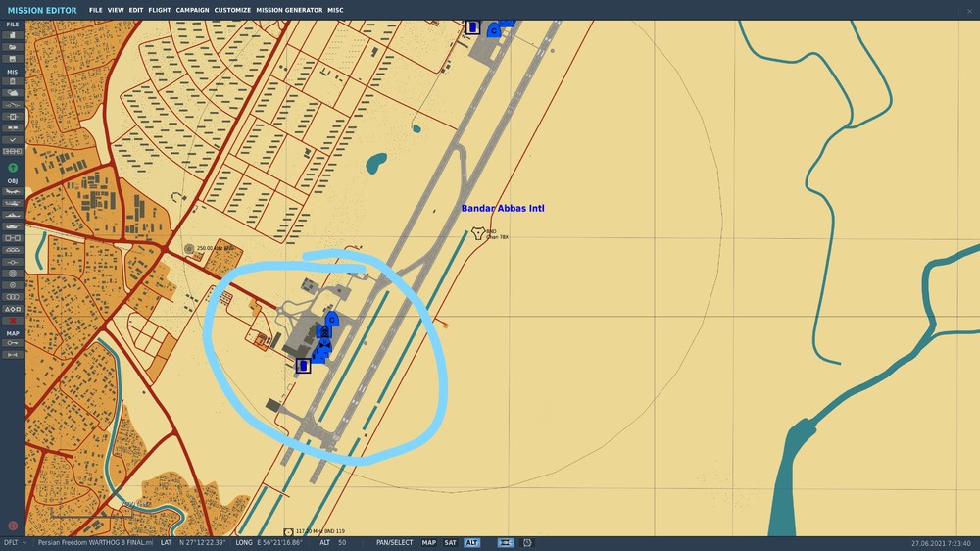The image size is (980, 551).
Task: Select the Add static object tool
Action: [13, 238]
